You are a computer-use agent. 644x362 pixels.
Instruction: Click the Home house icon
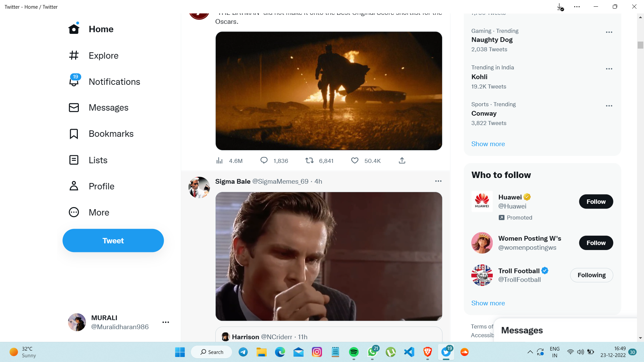(74, 29)
